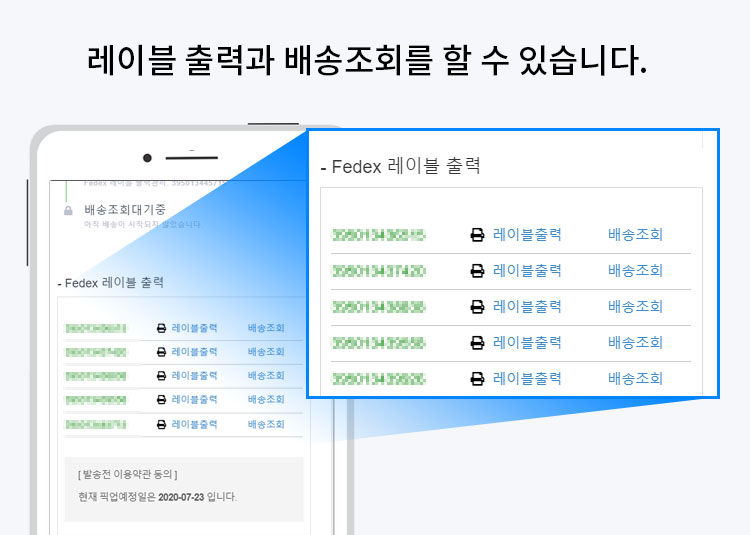Click blurred tracking number in third enlarged callout row
Viewport: 750px width, 535px height.
[378, 307]
